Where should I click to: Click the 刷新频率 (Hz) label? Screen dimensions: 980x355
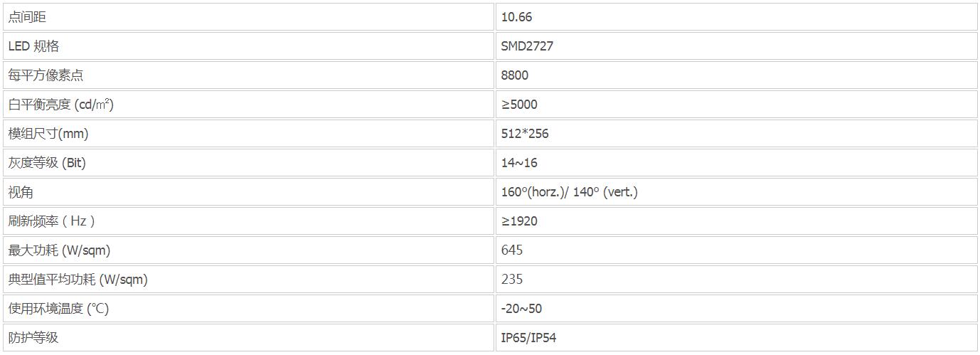[51, 221]
